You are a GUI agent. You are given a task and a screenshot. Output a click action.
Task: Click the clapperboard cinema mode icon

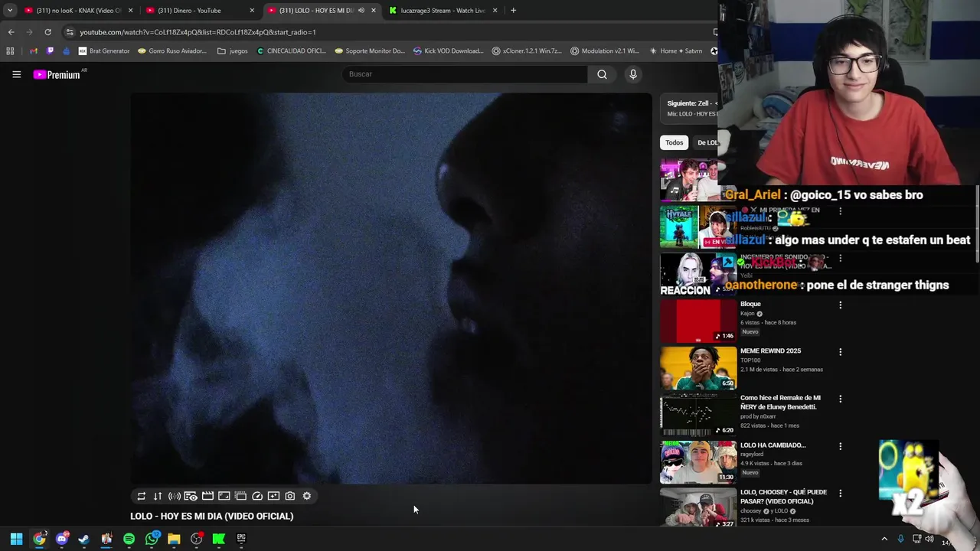(x=207, y=496)
